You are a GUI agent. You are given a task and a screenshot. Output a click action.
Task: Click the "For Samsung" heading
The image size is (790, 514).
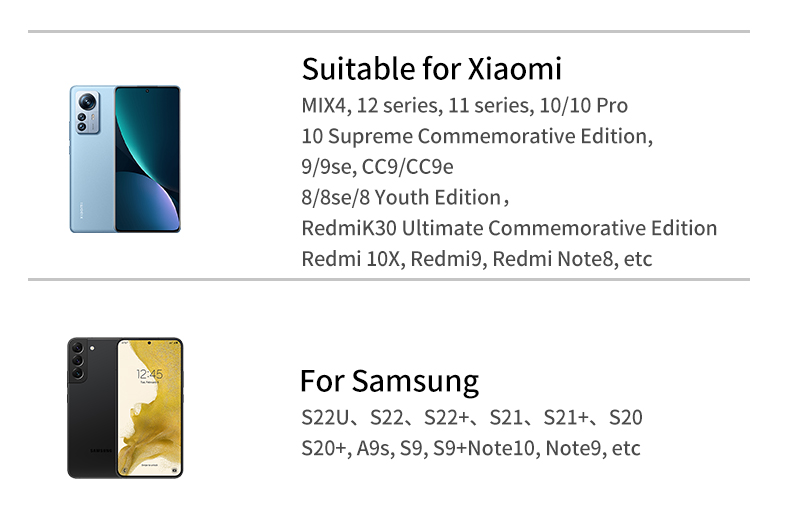tap(389, 381)
